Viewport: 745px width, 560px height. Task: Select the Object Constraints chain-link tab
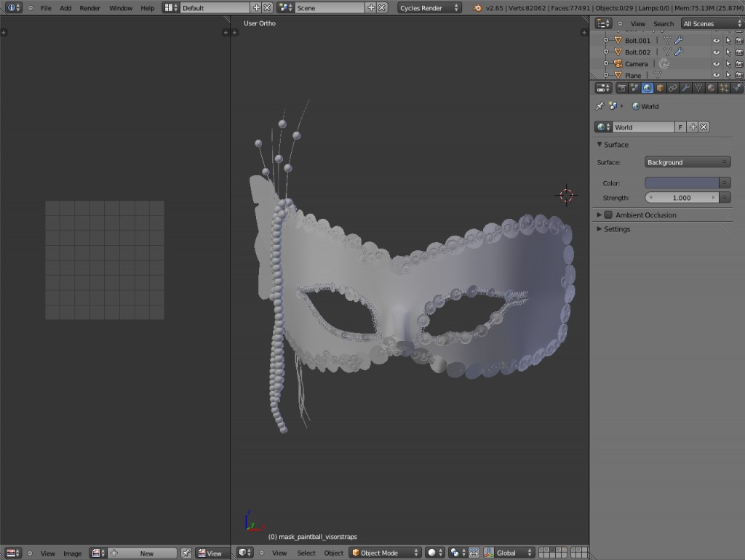point(672,88)
